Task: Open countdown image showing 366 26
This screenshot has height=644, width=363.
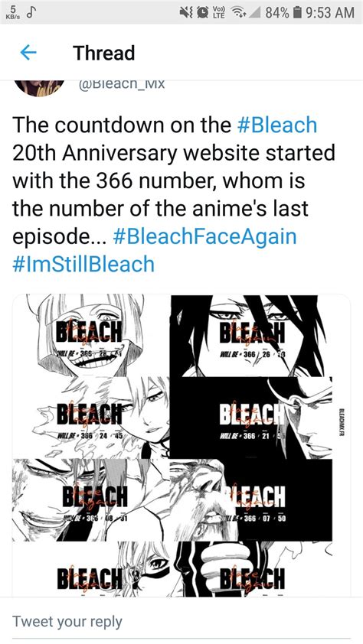Action: [x=250, y=336]
